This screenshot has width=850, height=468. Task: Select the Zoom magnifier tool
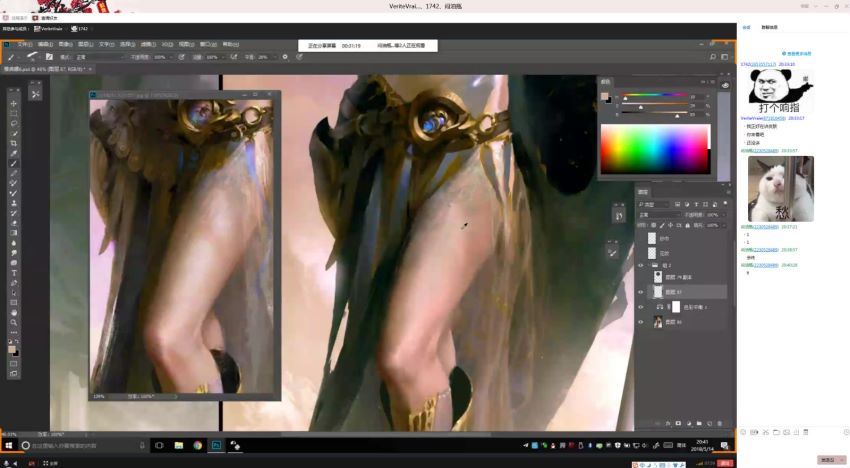pyautogui.click(x=14, y=322)
